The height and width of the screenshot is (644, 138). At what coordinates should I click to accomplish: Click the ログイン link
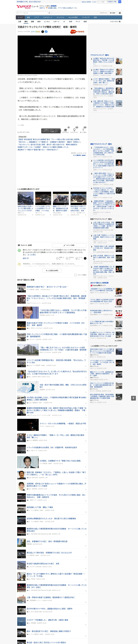click(42, 8)
